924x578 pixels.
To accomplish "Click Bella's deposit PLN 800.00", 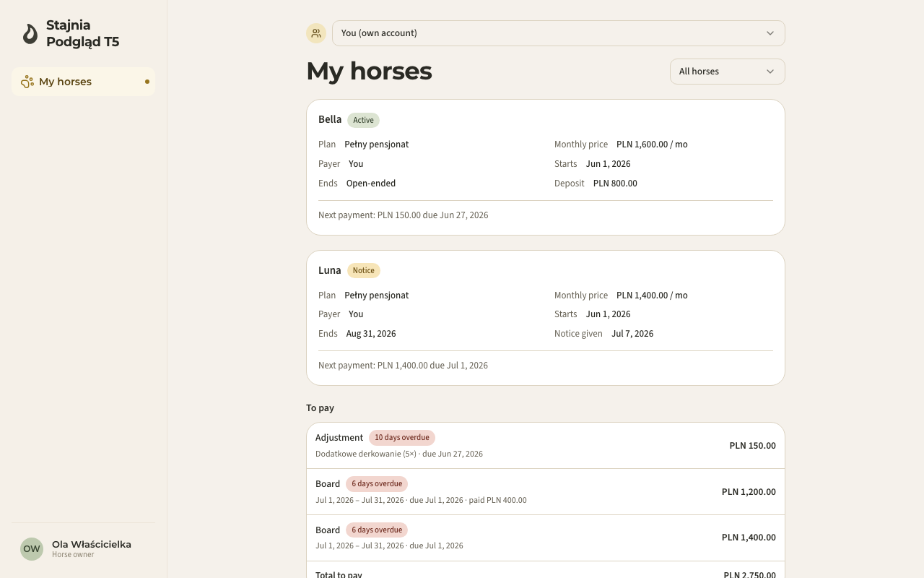I will (x=615, y=184).
